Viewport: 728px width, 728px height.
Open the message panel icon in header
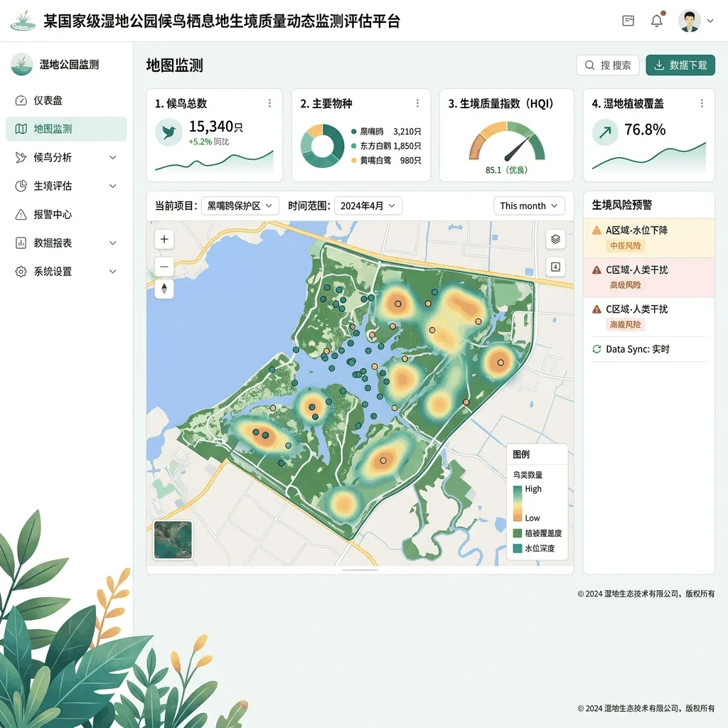pyautogui.click(x=628, y=21)
